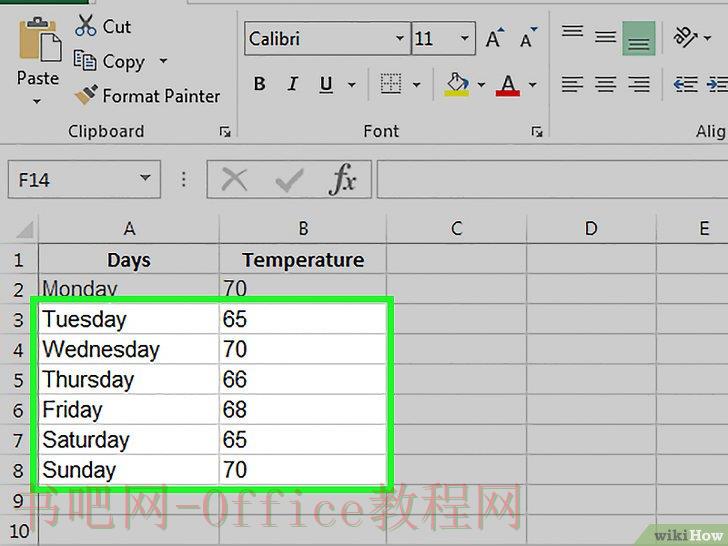Select the Format Painter brush
Viewport: 728px width, 546px height.
point(86,95)
